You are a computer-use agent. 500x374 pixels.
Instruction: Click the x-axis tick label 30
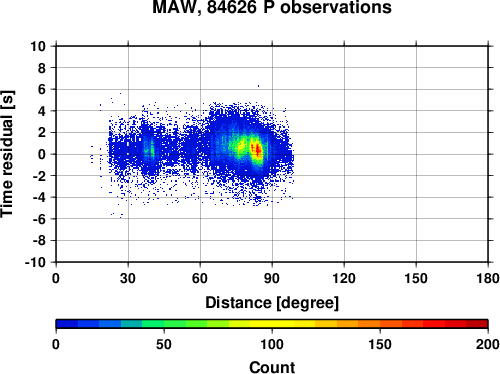(128, 278)
